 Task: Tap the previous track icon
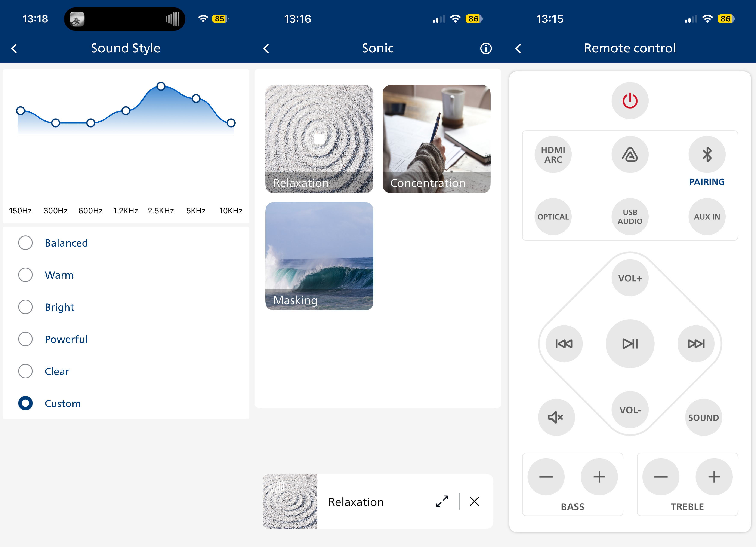564,343
